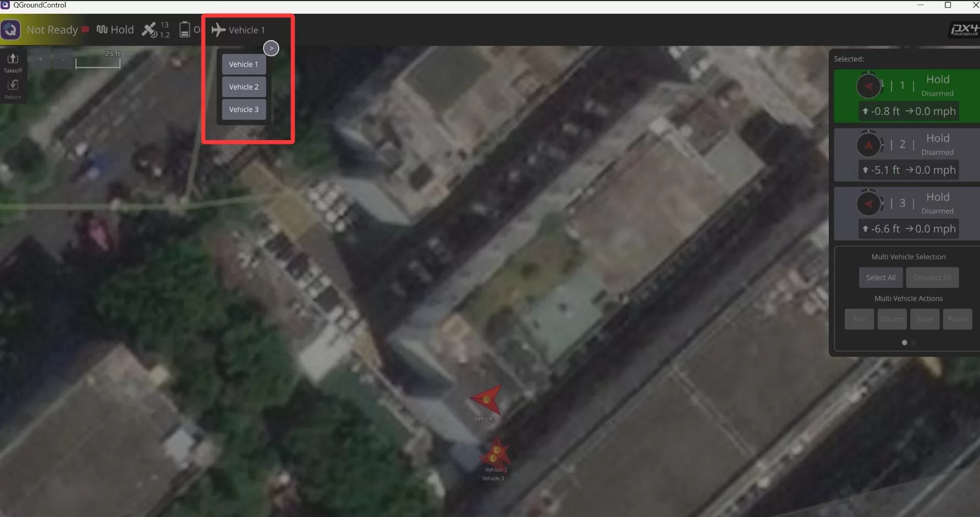
Task: Select the Vehicle 1 red marker on map
Action: pos(487,399)
